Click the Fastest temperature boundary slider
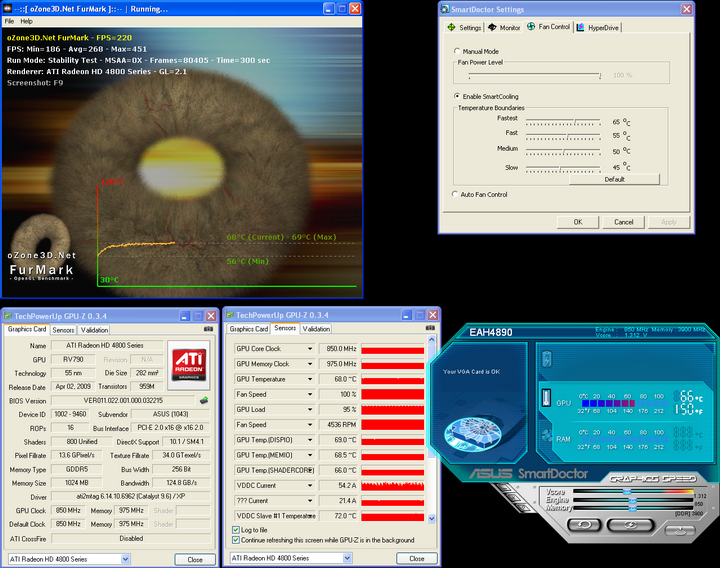 [x=563, y=122]
